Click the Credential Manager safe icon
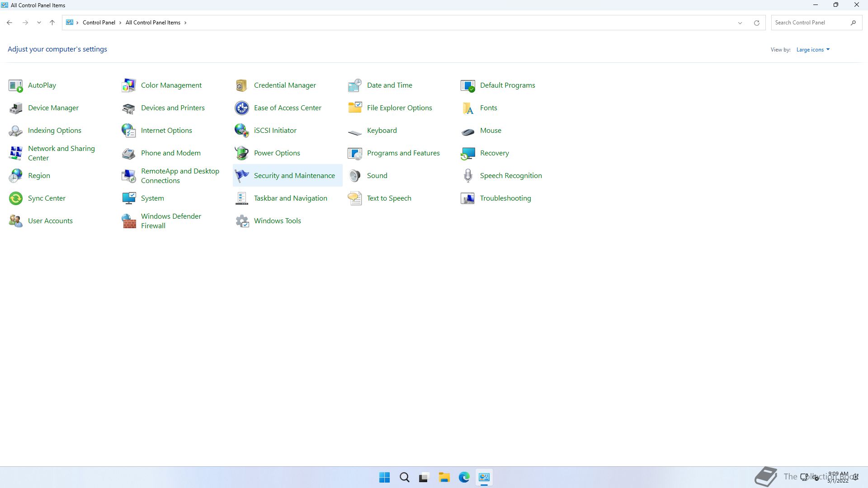This screenshot has width=868, height=488. click(242, 85)
